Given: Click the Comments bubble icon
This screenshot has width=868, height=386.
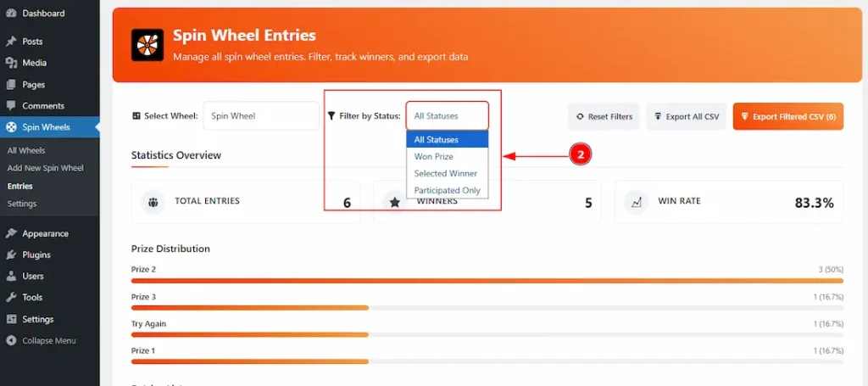Looking at the screenshot, I should click(11, 106).
